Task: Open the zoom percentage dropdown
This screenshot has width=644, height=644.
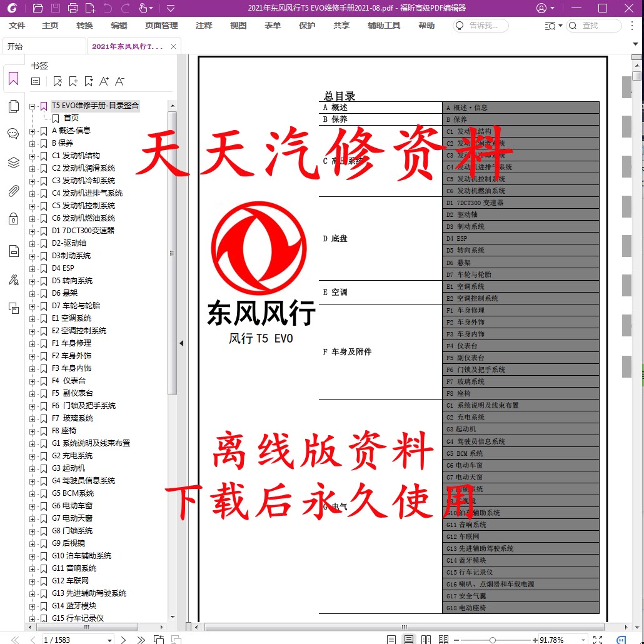Action: pos(583,640)
